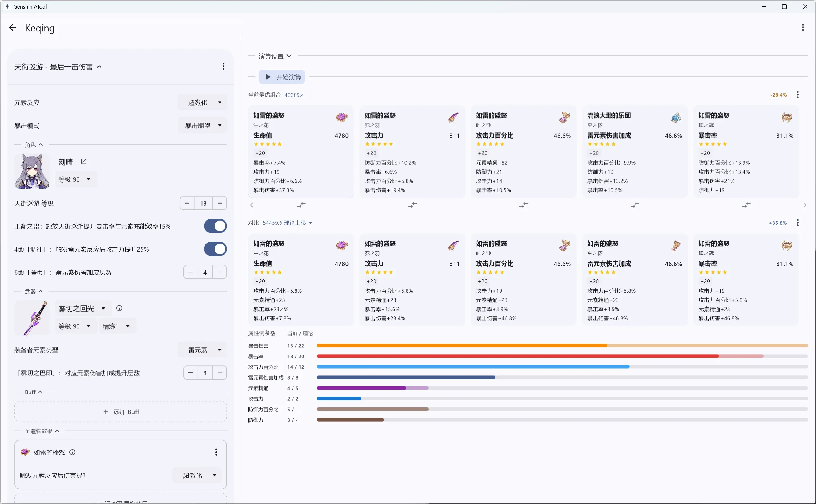Click the 刻晴 character portrait
Image resolution: width=816 pixels, height=504 pixels.
pyautogui.click(x=32, y=171)
